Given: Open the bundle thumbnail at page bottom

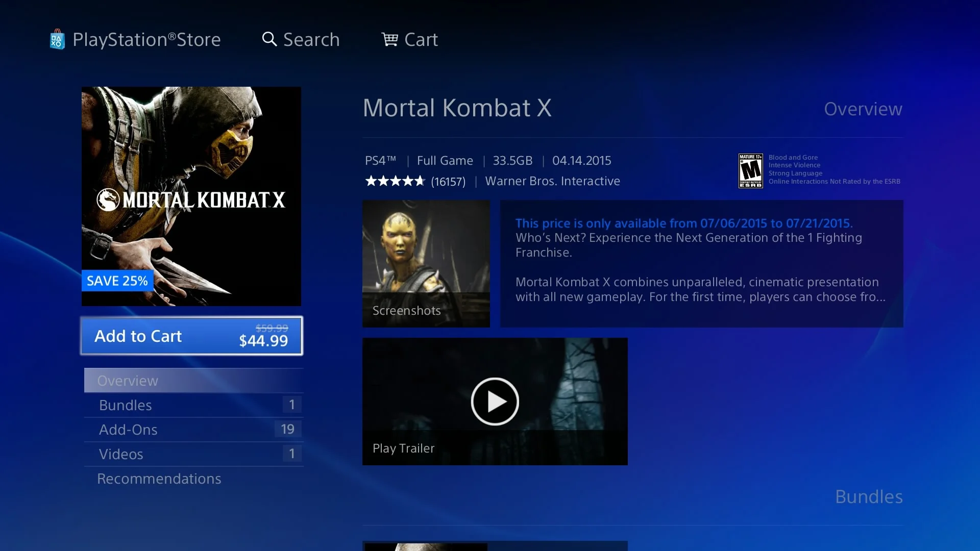Looking at the screenshot, I should click(495, 546).
